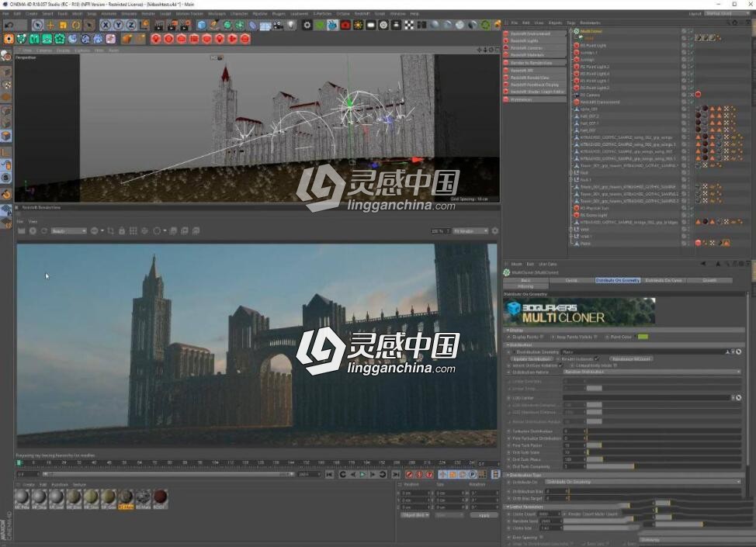Switch to the Distribute On Curve tab
756x547 pixels.
pos(664,280)
